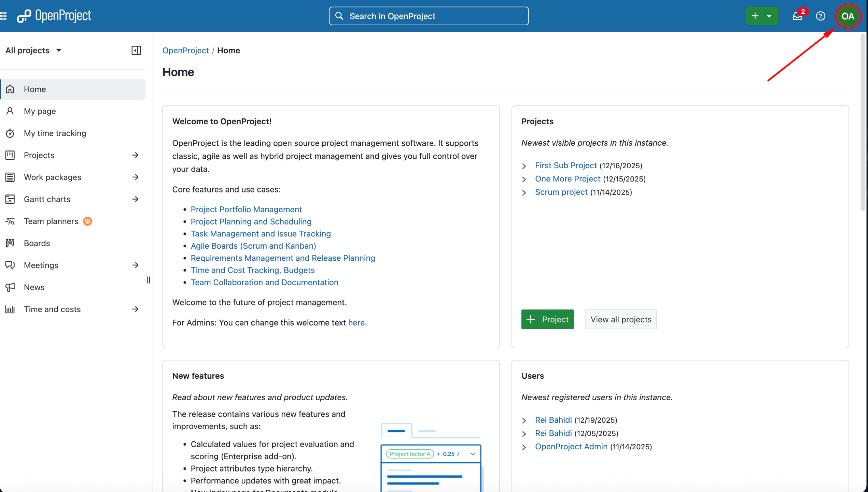
Task: Select Home in the sidebar menu
Action: (73, 89)
